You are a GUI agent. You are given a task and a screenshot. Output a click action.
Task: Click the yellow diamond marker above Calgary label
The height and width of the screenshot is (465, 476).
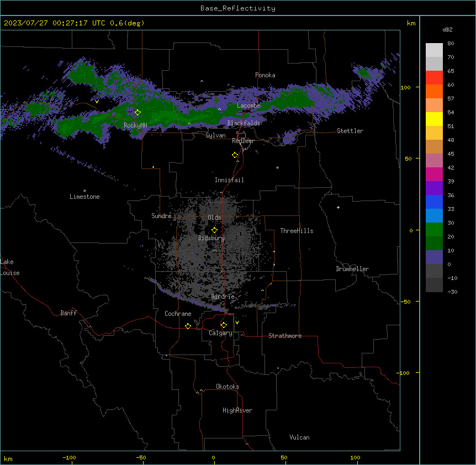[224, 325]
